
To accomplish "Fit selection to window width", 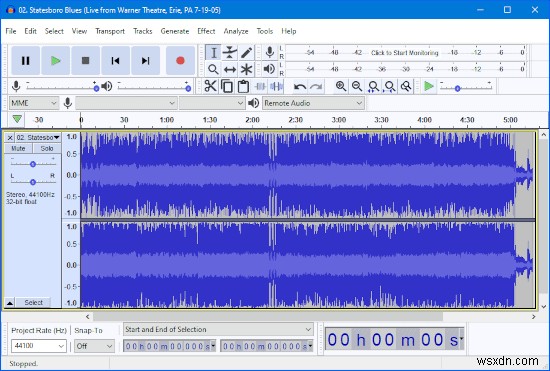I will (373, 86).
